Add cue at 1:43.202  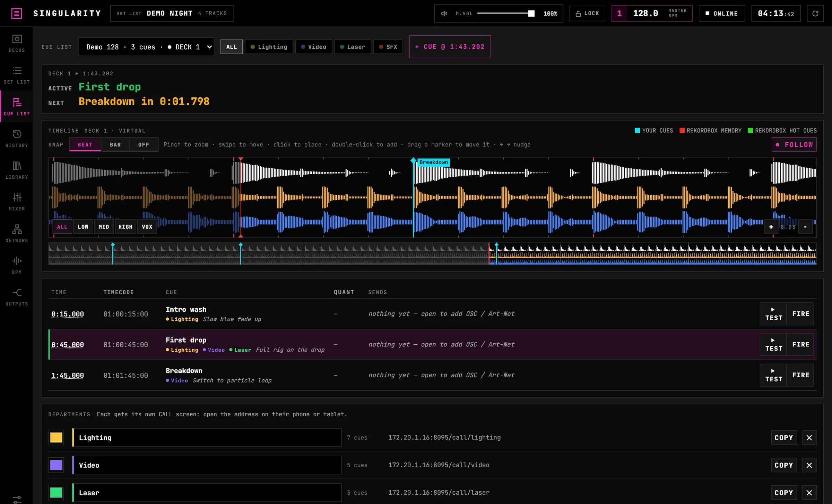[x=450, y=47]
